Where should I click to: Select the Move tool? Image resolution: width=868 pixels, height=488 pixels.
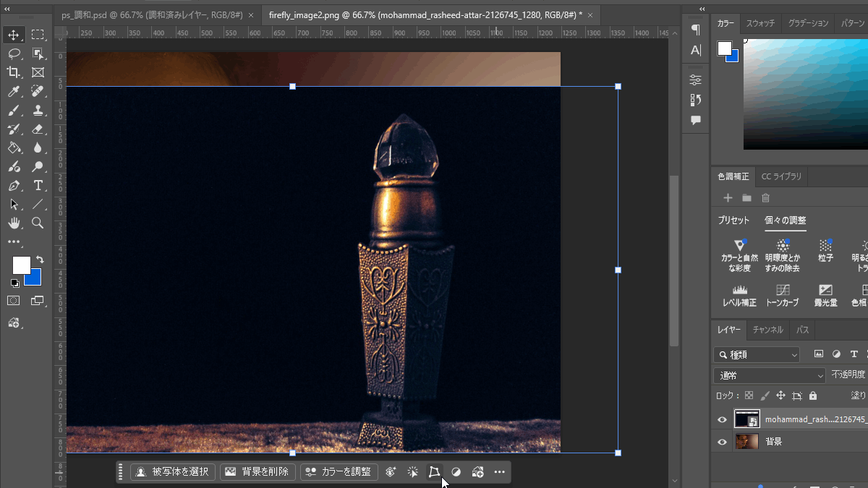click(13, 35)
